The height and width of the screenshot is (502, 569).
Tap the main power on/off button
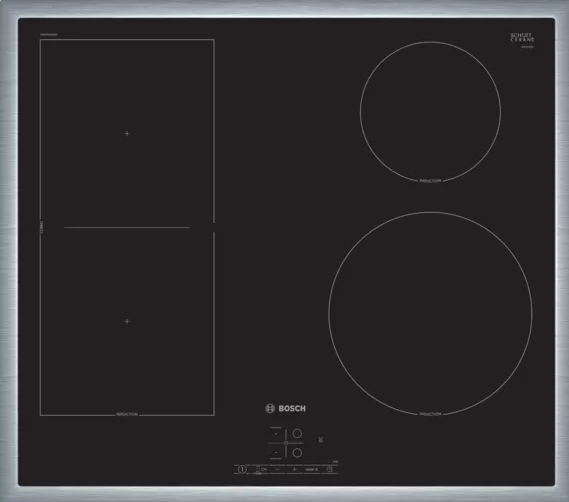click(242, 469)
